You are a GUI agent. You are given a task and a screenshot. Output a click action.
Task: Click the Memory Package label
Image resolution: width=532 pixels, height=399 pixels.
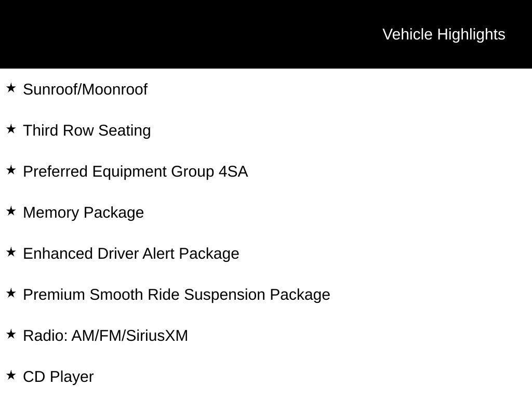[84, 213]
